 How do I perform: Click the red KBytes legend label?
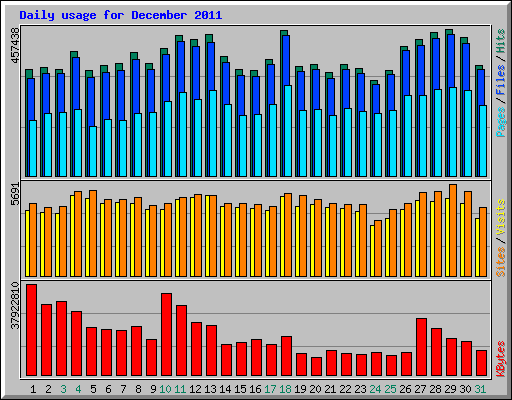[501, 359]
